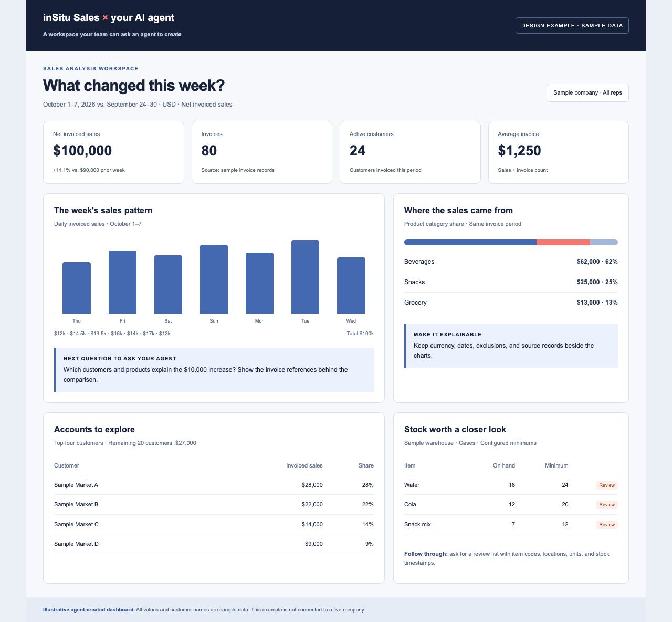Select the Snacks category row
The image size is (672, 622).
pyautogui.click(x=511, y=282)
